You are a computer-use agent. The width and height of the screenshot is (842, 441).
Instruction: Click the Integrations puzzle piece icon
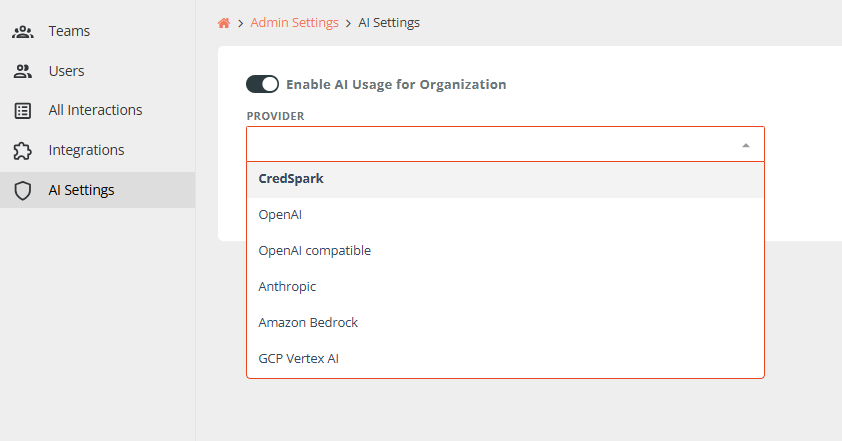pos(23,151)
